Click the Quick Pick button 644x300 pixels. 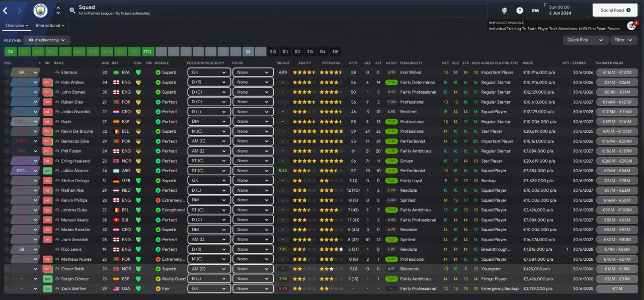tap(579, 40)
